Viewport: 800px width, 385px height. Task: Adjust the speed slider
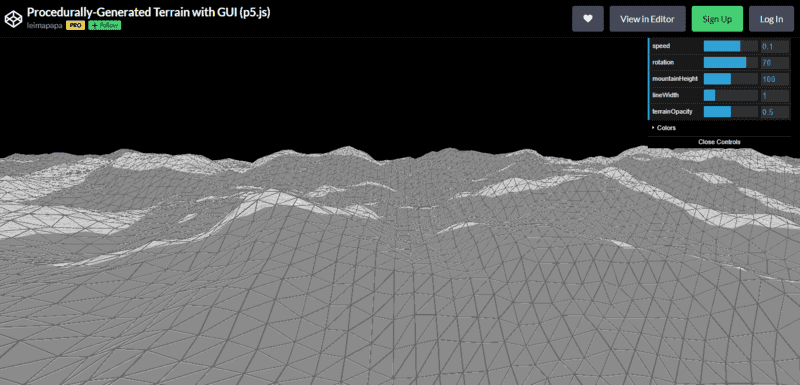pyautogui.click(x=731, y=46)
